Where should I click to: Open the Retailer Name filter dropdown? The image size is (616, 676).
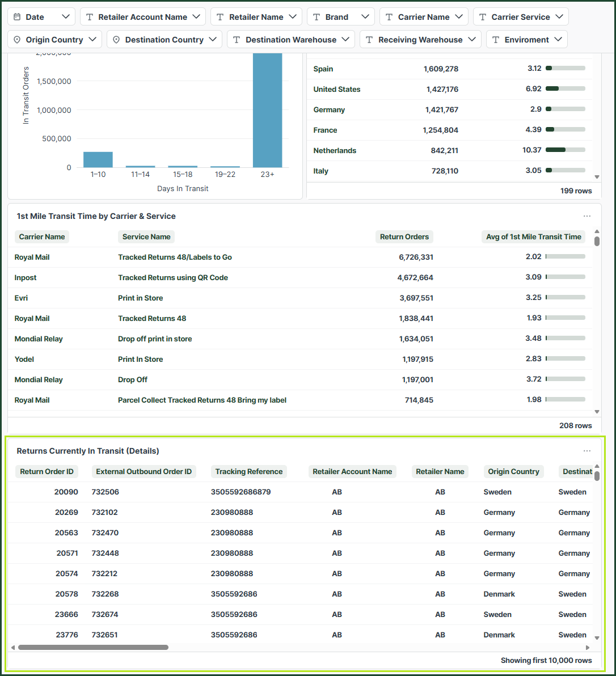point(256,17)
